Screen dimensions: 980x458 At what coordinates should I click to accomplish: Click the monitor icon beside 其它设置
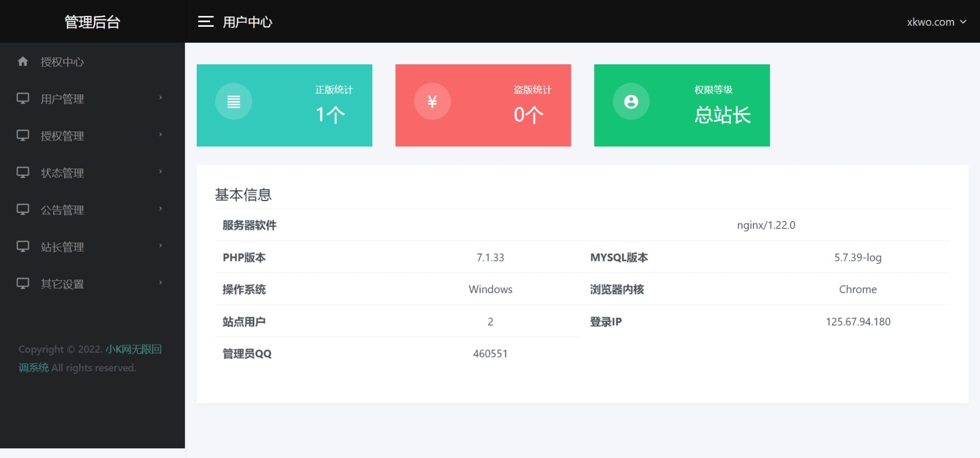(23, 284)
